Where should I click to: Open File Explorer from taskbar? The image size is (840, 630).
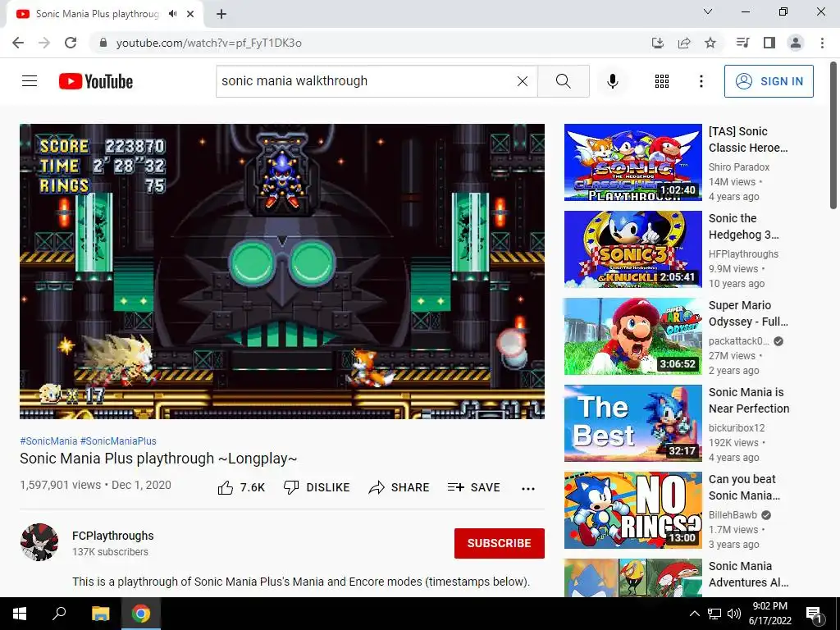[100, 614]
